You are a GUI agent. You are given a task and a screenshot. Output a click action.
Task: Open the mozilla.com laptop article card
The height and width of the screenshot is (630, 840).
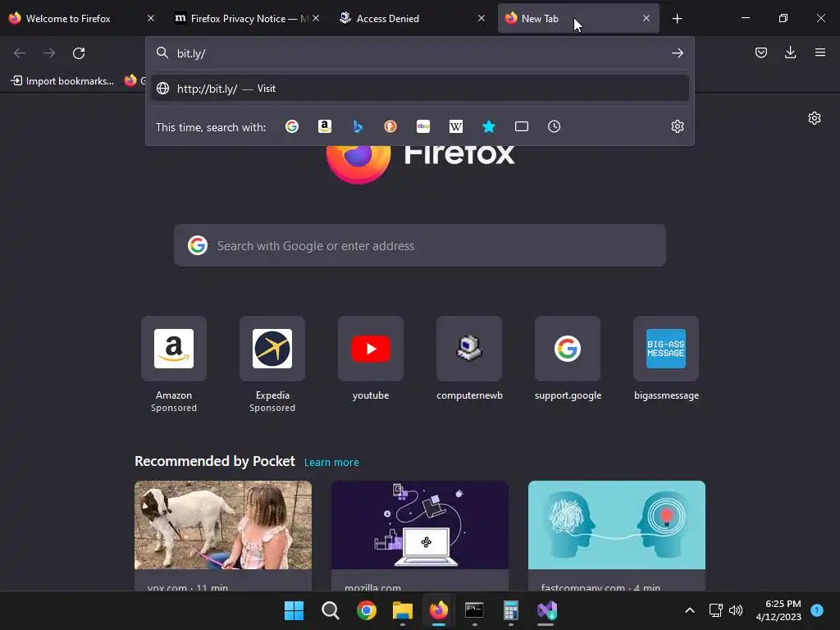[x=420, y=536]
